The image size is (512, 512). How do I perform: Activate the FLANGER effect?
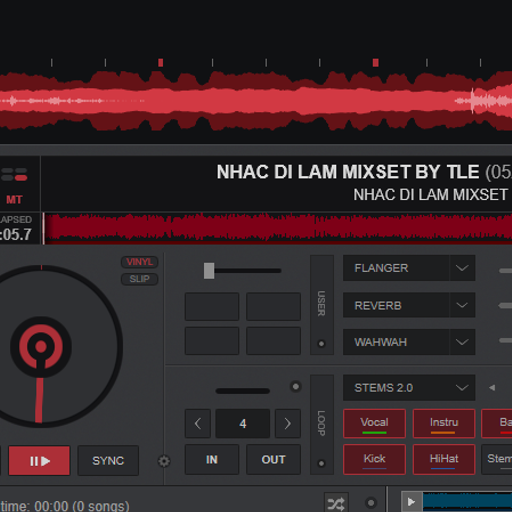coord(396,268)
